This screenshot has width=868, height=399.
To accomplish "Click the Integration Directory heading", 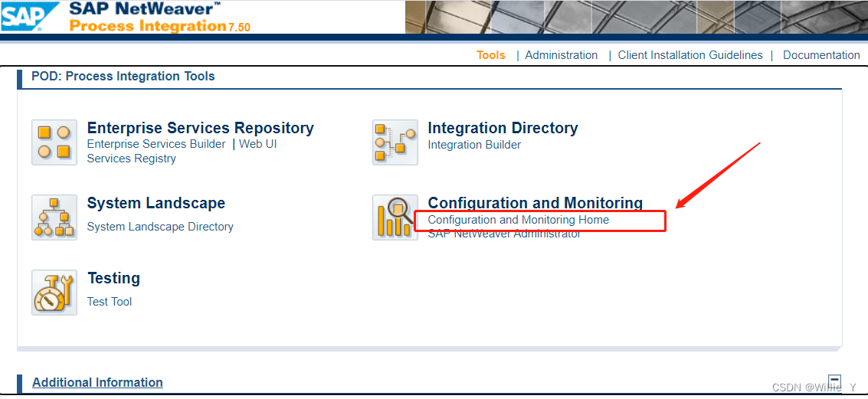I will point(503,128).
